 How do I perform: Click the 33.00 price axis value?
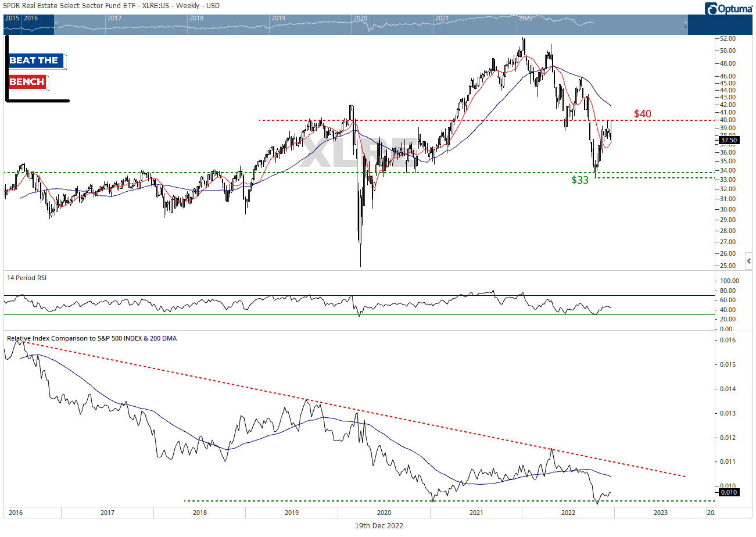tap(729, 180)
